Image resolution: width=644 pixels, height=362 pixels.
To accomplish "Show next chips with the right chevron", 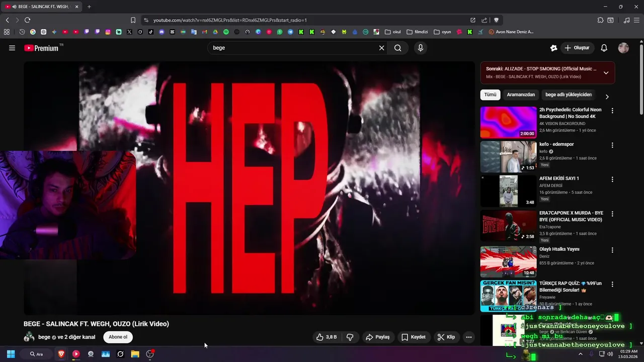I will click(607, 97).
